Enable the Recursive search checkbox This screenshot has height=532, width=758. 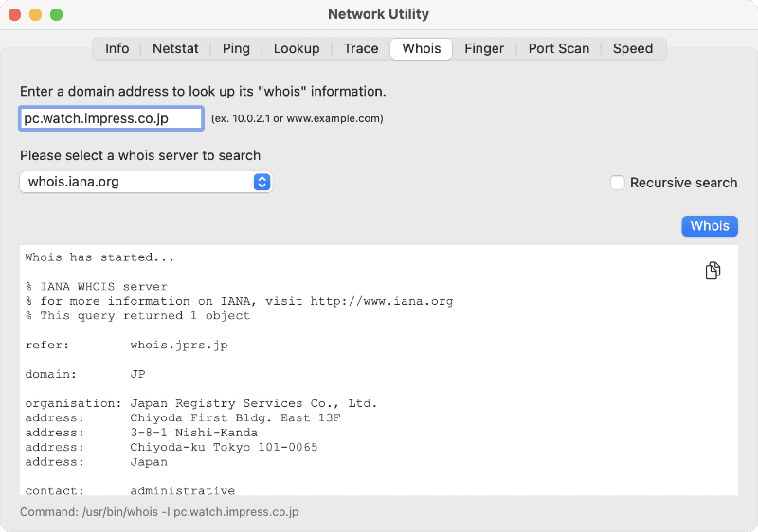click(618, 183)
